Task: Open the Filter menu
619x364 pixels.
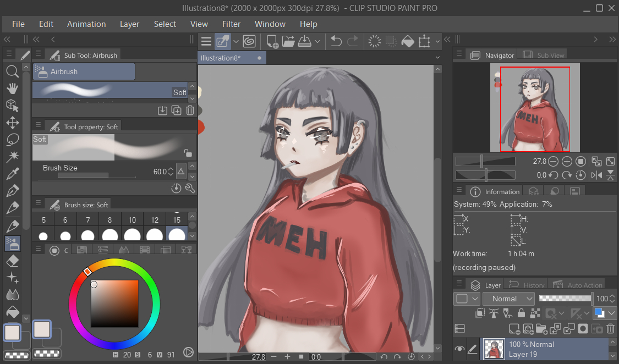Action: click(231, 24)
